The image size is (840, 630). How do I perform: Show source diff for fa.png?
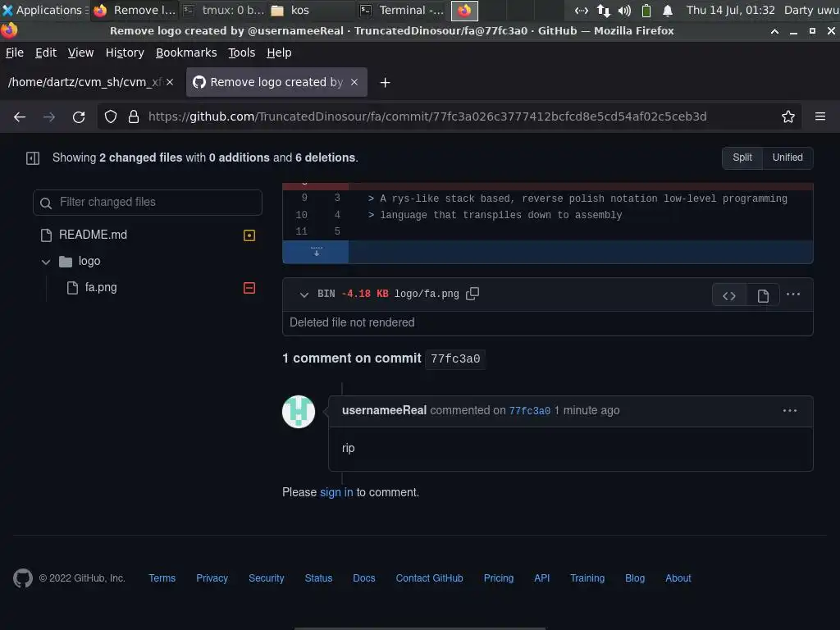click(728, 295)
